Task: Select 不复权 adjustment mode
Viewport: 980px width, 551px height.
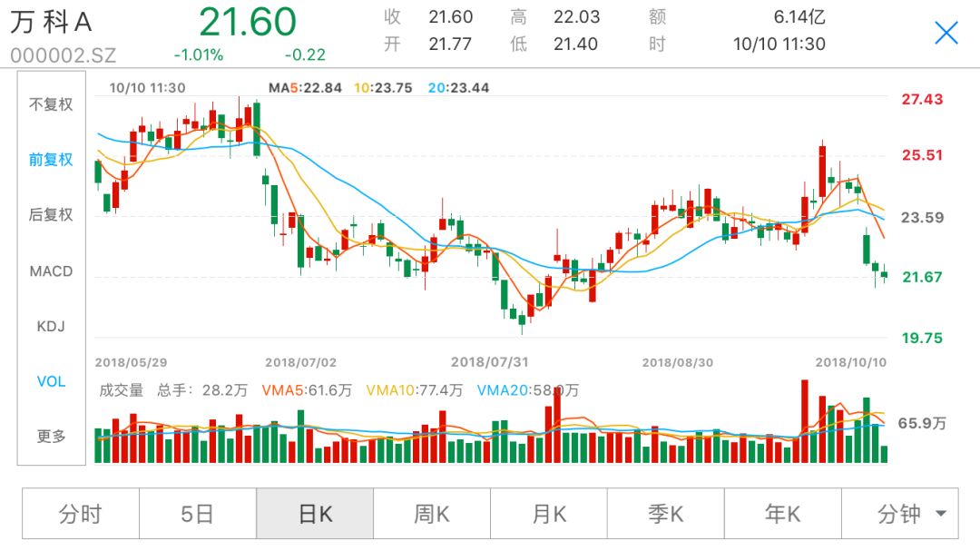Action: point(51,104)
